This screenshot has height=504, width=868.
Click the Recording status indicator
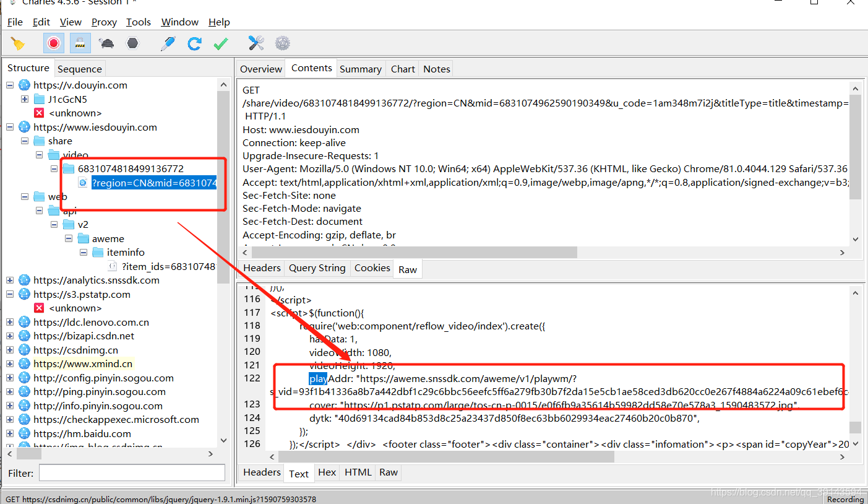click(845, 499)
